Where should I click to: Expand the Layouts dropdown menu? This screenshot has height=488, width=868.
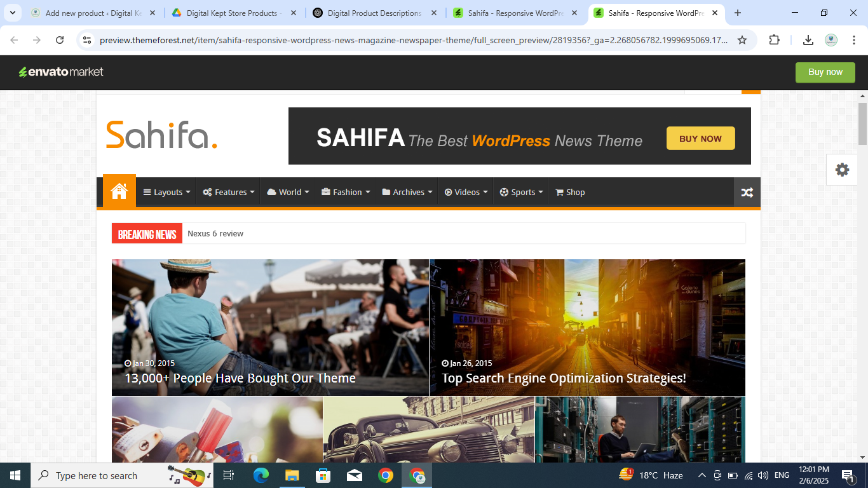(166, 192)
